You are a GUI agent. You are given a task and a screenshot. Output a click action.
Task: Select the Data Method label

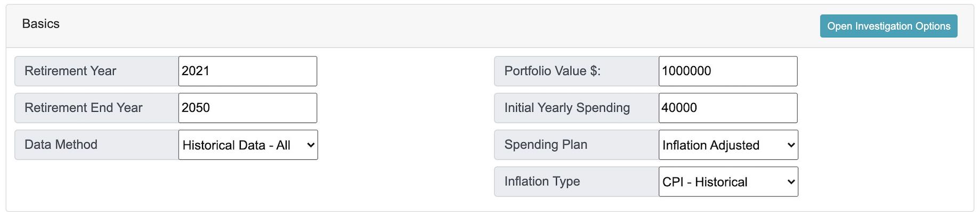tap(61, 144)
